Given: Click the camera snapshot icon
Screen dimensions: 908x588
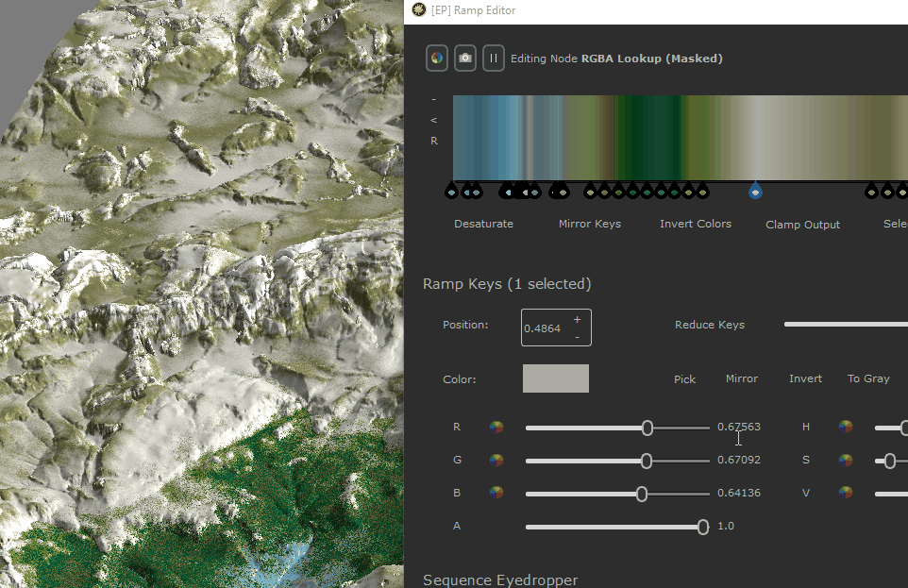Looking at the screenshot, I should (x=464, y=58).
